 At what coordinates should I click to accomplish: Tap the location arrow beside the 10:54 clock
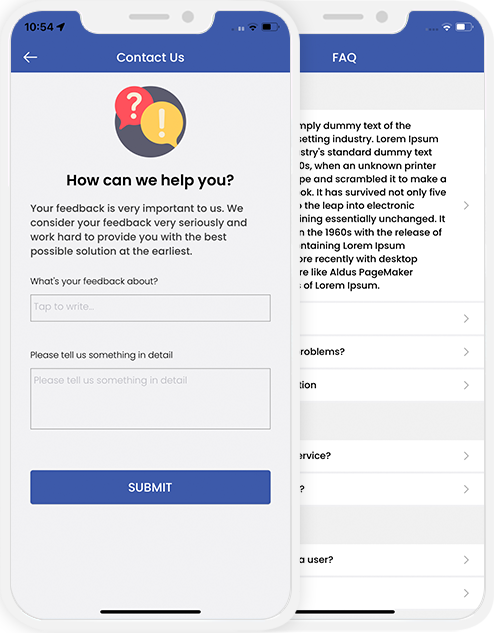(61, 27)
